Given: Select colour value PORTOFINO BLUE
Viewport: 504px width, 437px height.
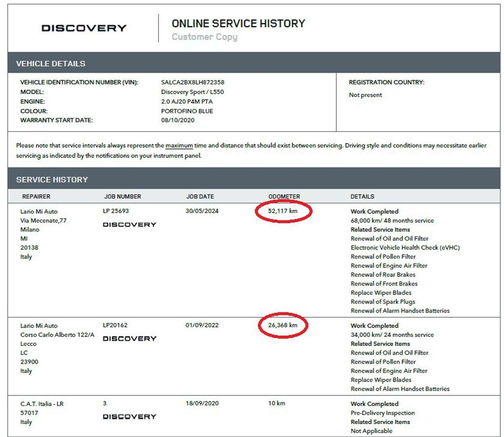Looking at the screenshot, I should [187, 111].
